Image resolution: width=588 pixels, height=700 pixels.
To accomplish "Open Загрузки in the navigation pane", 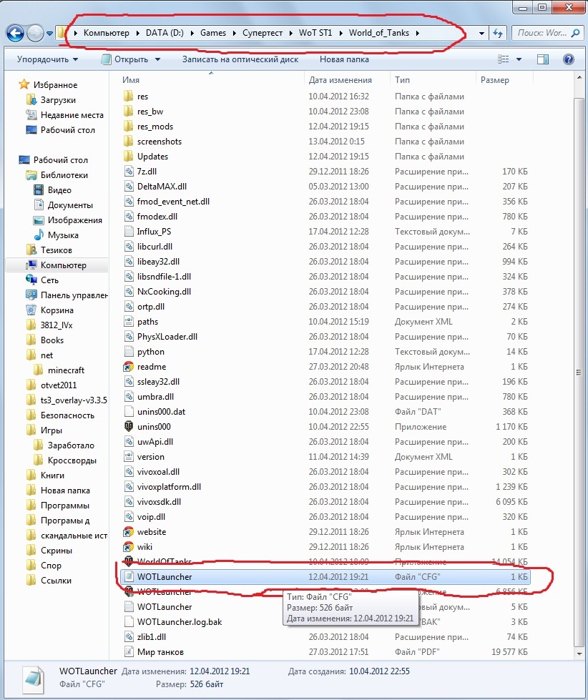I will (58, 100).
